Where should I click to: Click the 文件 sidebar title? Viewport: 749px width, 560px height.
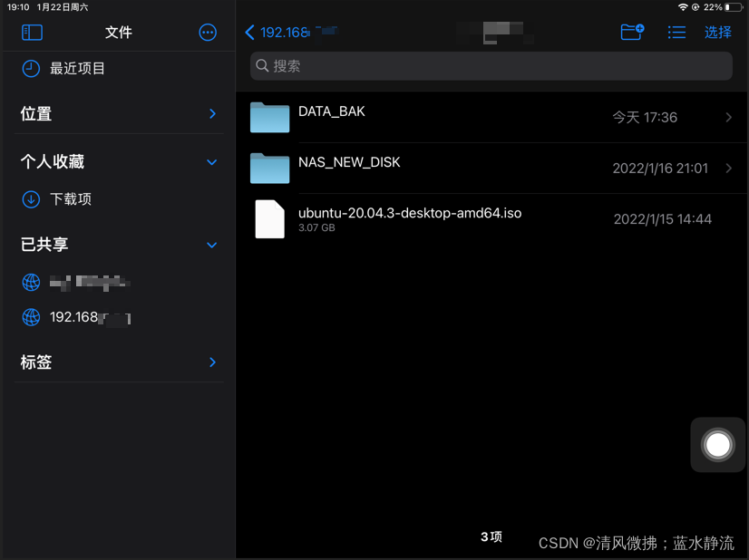click(119, 33)
